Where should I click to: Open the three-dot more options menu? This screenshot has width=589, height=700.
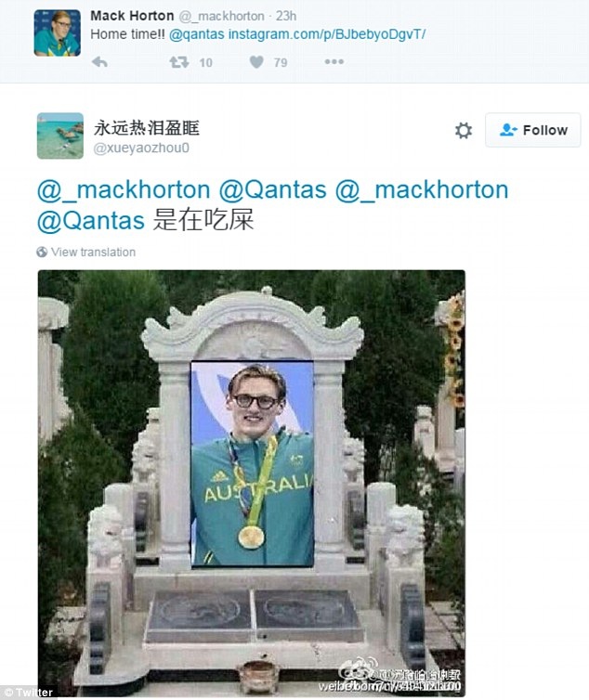[334, 61]
